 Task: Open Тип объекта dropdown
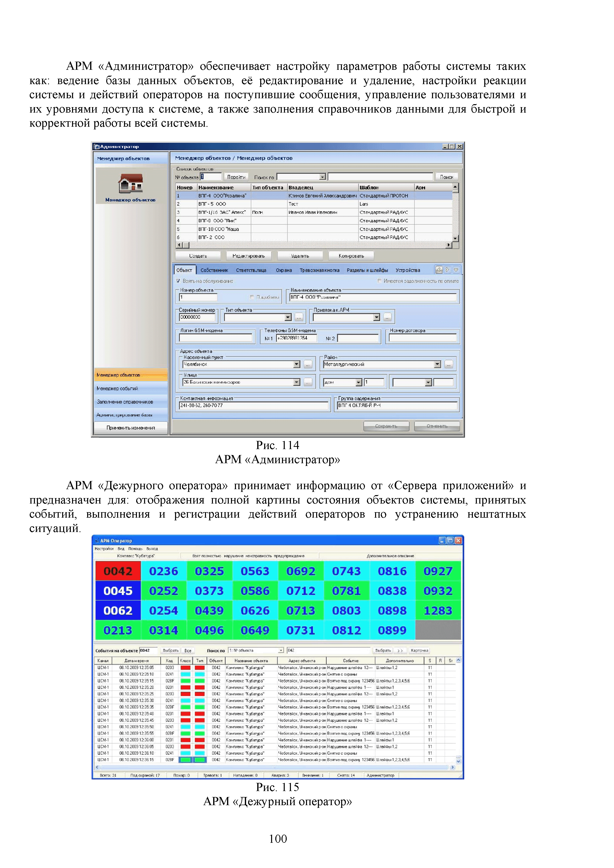(288, 317)
